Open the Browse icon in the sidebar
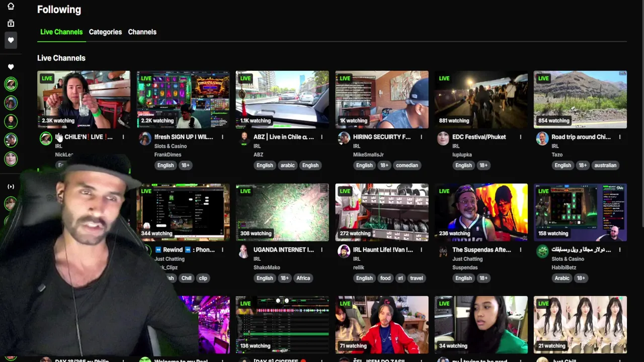This screenshot has height=362, width=644. (x=11, y=23)
